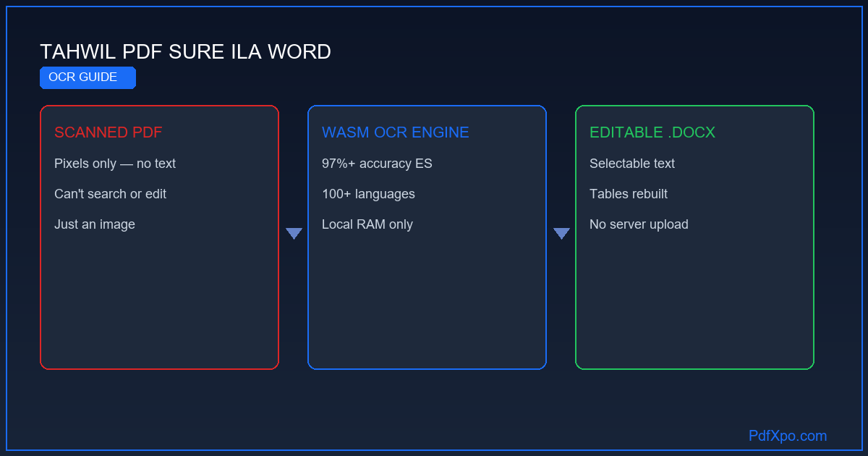Click empty area of red Scanned PDF card
Viewport: 868px width, 456px height.
159,304
